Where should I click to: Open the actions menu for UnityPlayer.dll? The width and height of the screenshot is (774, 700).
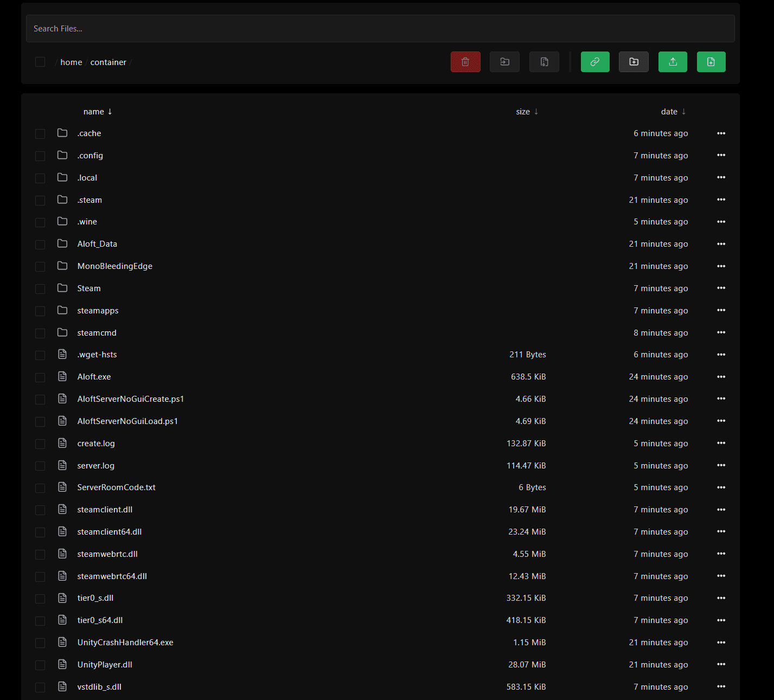pyautogui.click(x=721, y=664)
